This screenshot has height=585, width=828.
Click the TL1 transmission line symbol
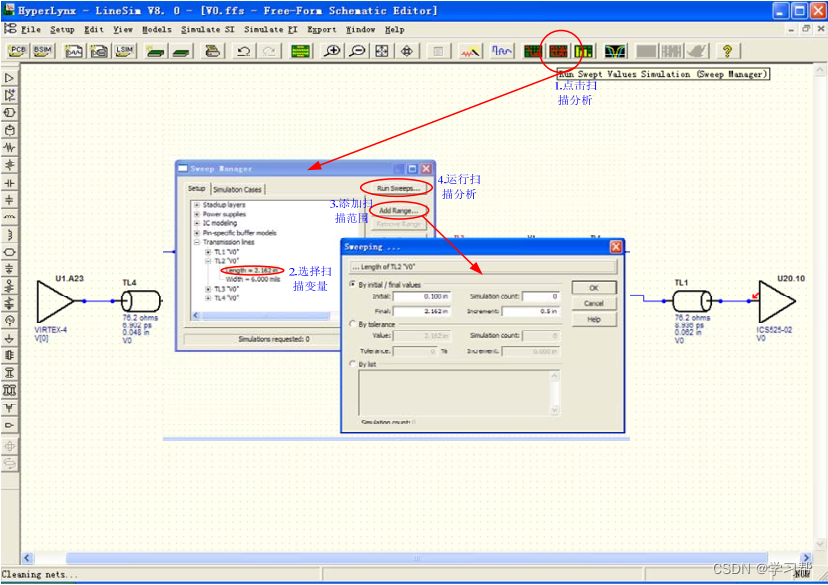[692, 301]
